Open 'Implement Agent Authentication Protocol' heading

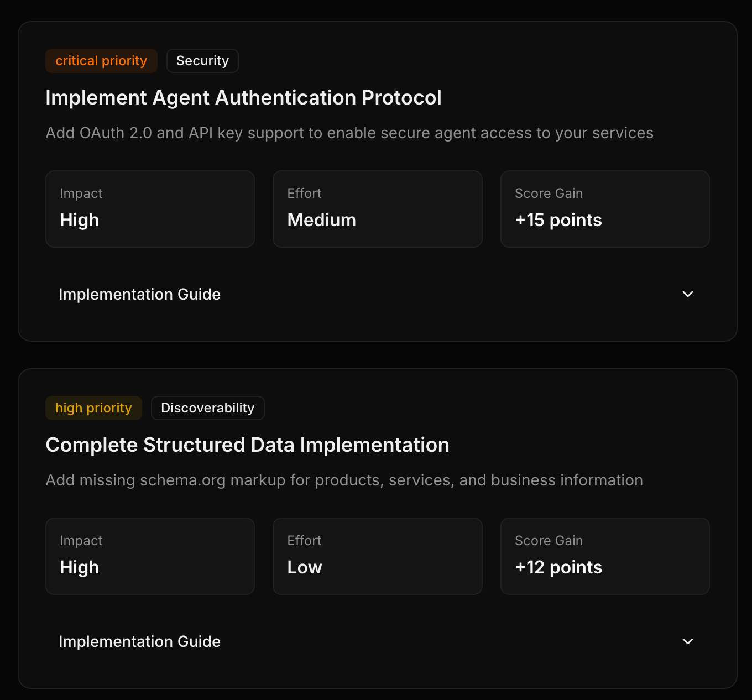point(243,98)
